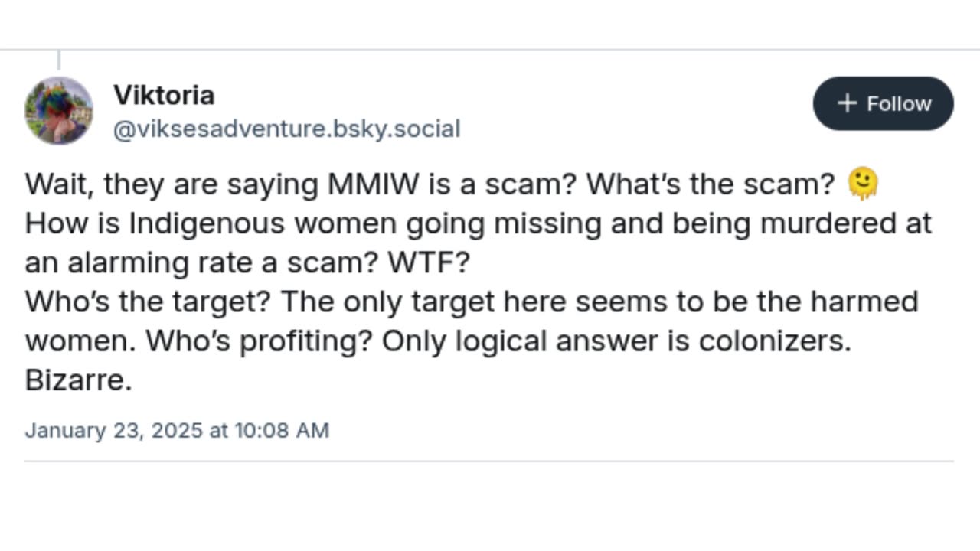Click the word MMIW in the post
The width and height of the screenshot is (980, 551).
tap(364, 184)
